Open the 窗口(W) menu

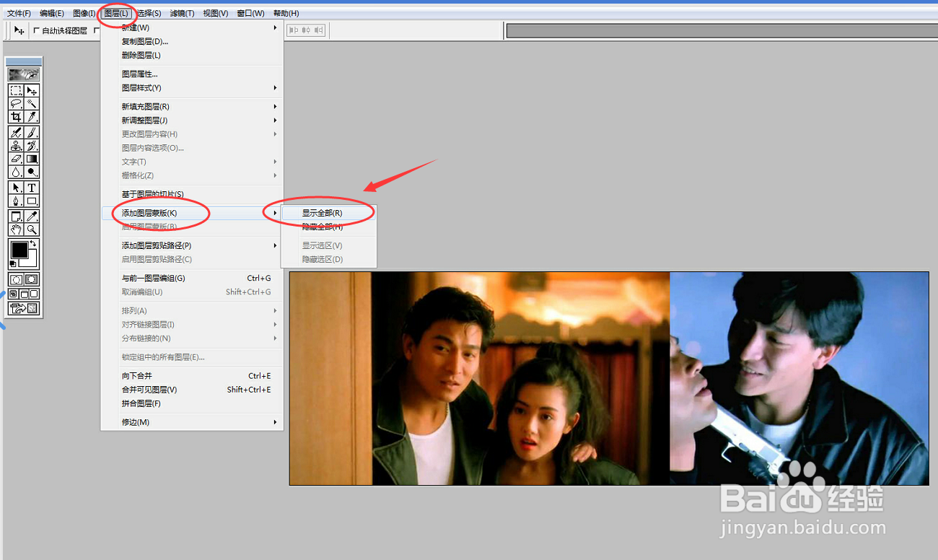coord(250,14)
